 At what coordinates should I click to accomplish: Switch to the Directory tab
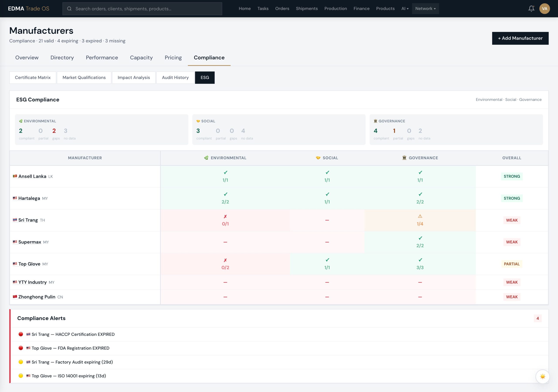[62, 58]
